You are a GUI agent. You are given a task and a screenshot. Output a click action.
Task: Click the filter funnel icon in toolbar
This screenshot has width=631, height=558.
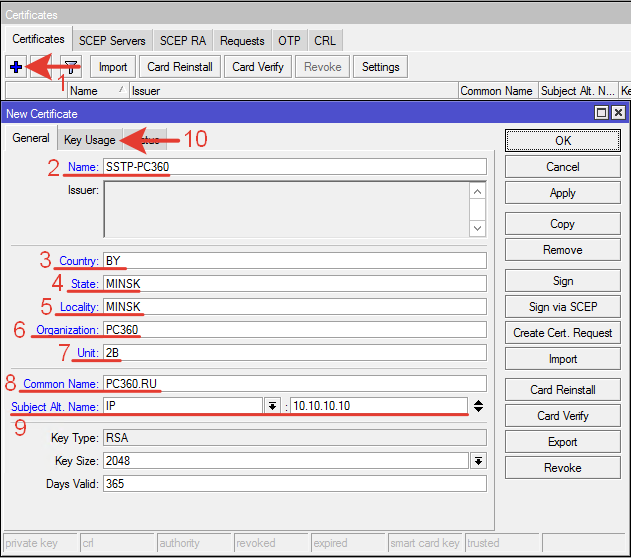tap(71, 67)
